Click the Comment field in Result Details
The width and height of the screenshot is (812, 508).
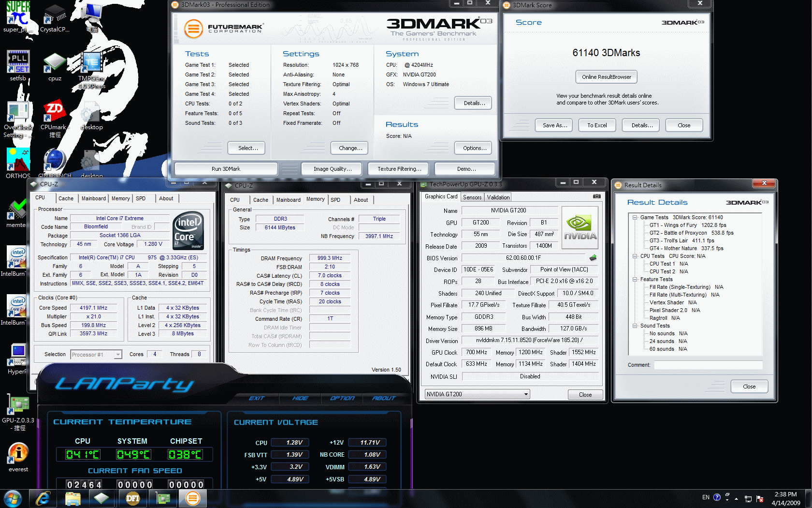pos(708,365)
